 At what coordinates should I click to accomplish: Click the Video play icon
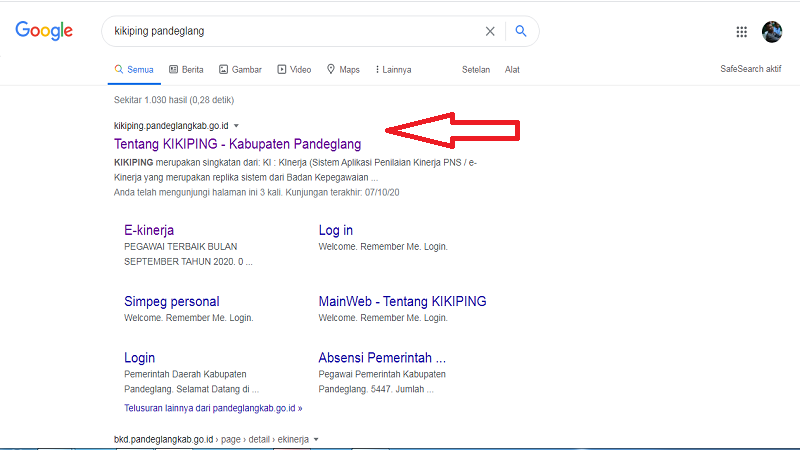[282, 69]
